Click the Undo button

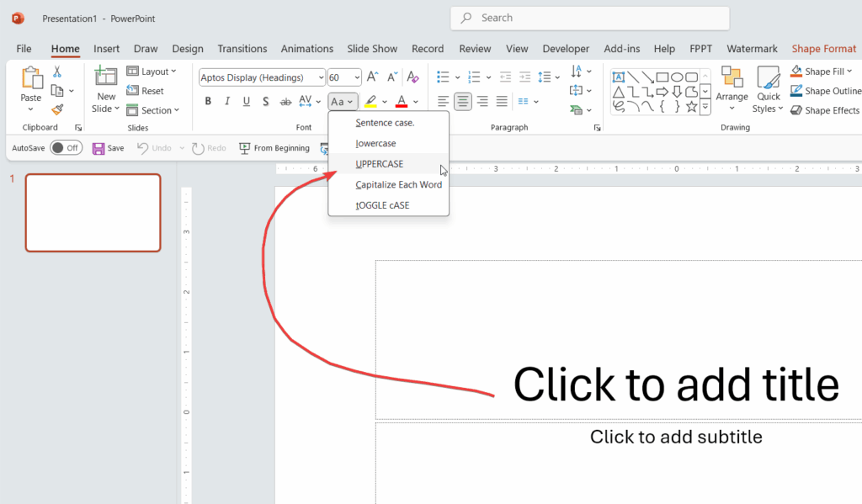(155, 148)
